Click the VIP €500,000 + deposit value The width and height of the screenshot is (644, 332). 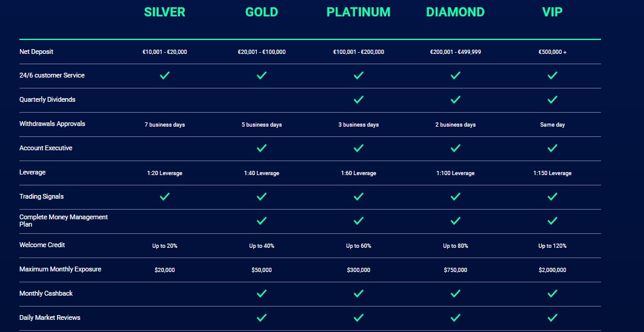[553, 52]
